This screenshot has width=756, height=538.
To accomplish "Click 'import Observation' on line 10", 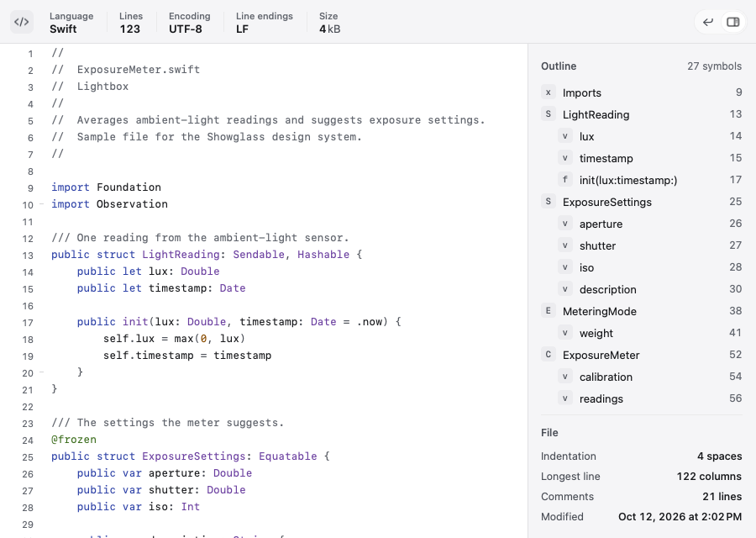I will (x=109, y=204).
